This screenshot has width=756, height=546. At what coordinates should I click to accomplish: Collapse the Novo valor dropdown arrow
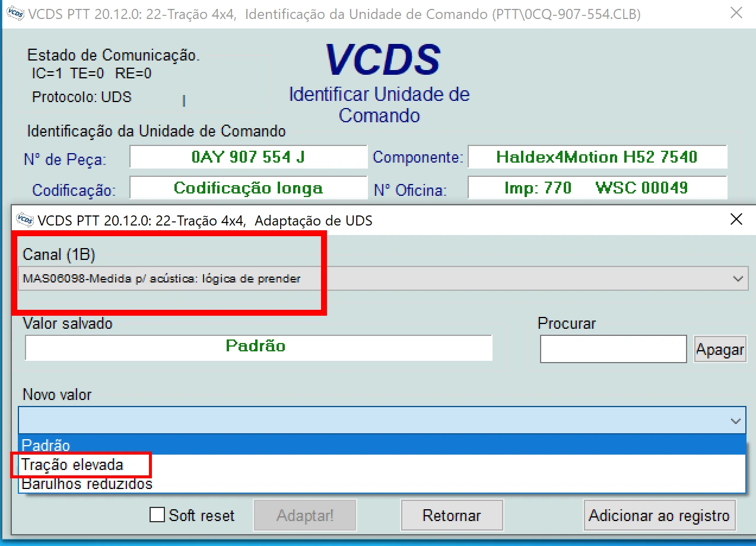pos(736,421)
